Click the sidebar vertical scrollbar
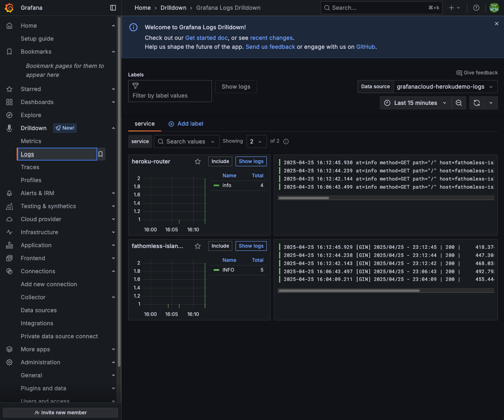 (x=119, y=191)
